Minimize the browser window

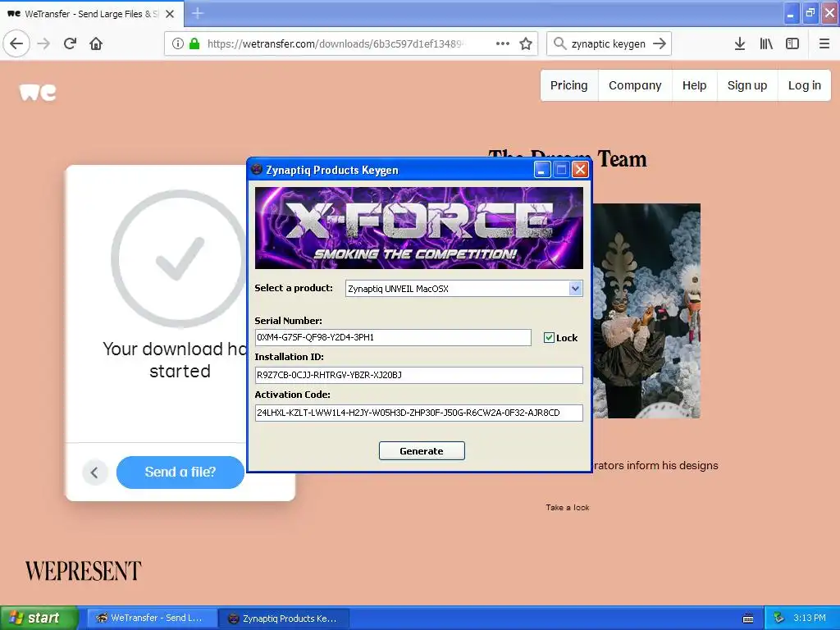[791, 13]
